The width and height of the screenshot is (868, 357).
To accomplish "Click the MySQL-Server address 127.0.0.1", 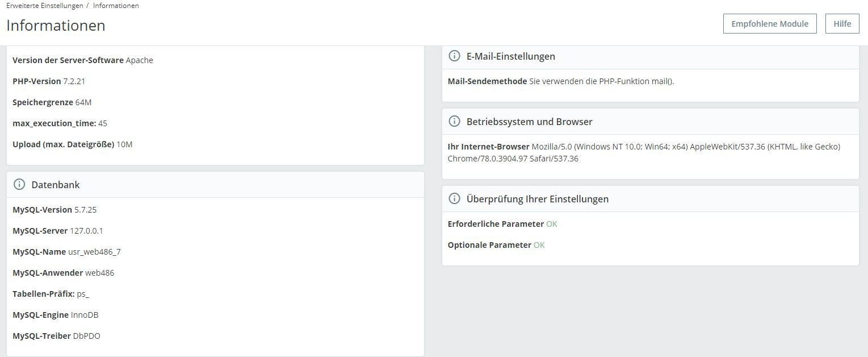I will pos(86,231).
